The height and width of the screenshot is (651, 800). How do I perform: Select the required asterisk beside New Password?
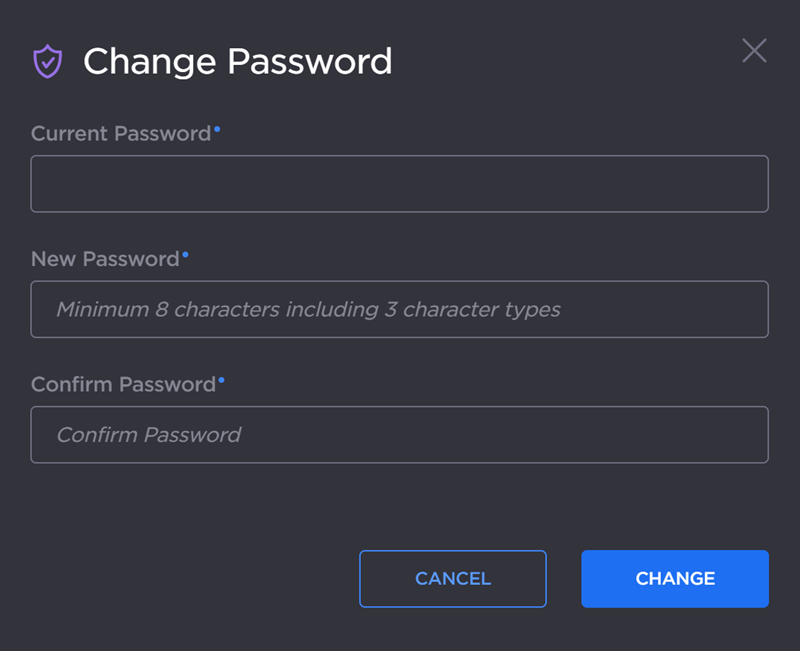(x=184, y=253)
